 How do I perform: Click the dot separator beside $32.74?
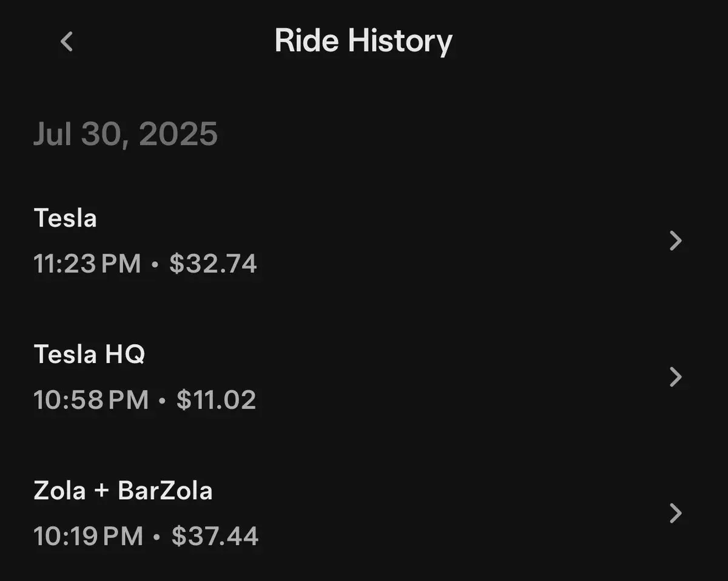(x=155, y=265)
